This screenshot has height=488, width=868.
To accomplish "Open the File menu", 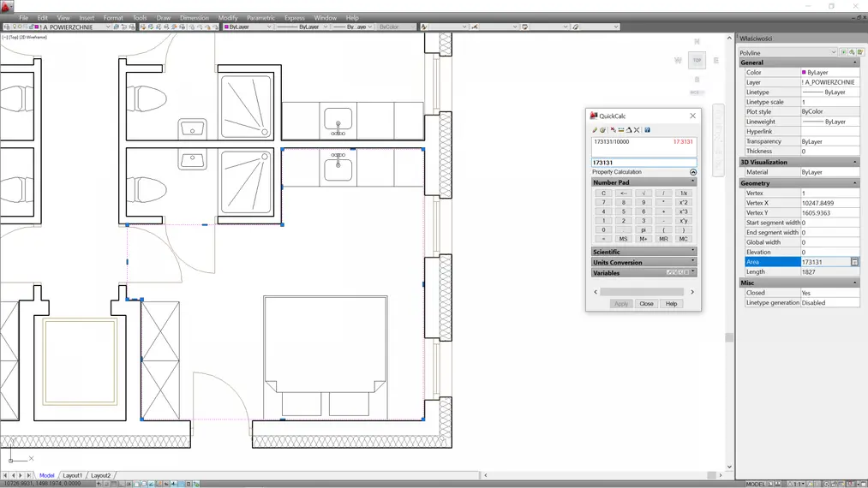I will coord(24,18).
